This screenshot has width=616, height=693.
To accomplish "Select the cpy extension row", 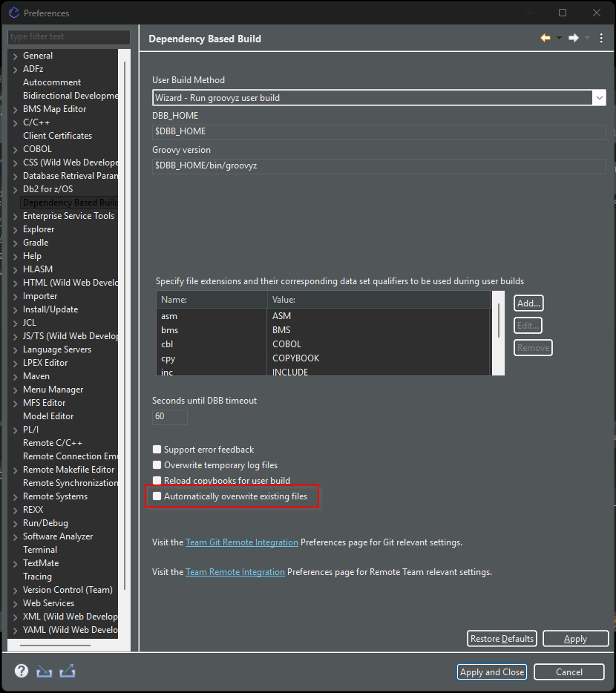I will point(323,358).
